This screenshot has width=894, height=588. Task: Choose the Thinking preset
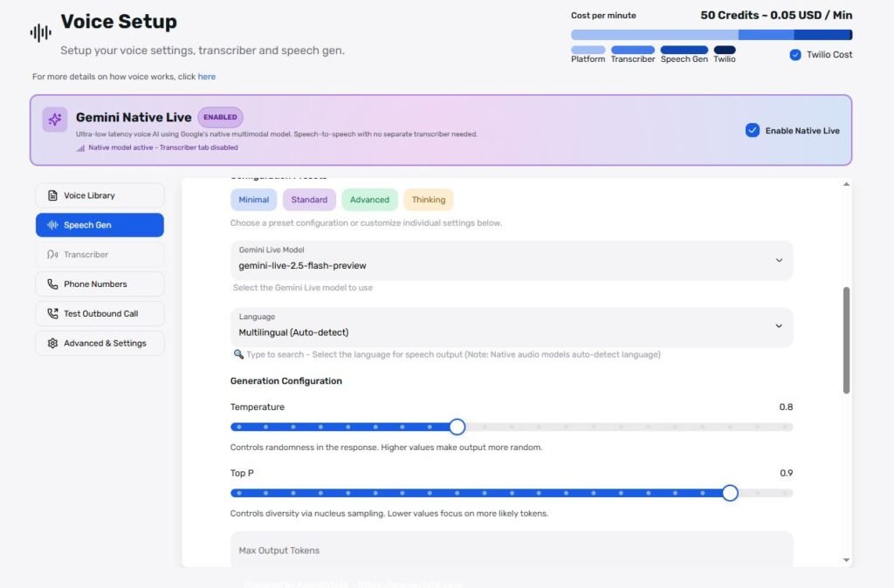(x=429, y=200)
